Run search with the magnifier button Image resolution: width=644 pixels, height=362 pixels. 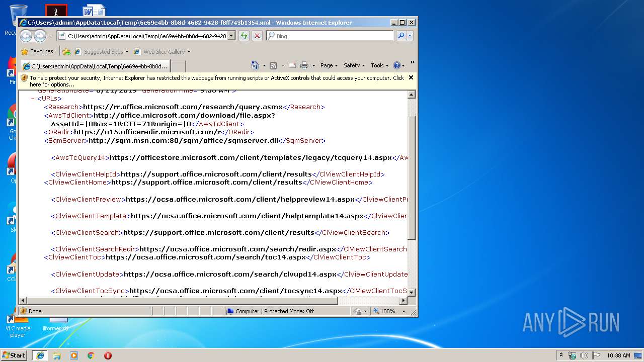(x=401, y=36)
